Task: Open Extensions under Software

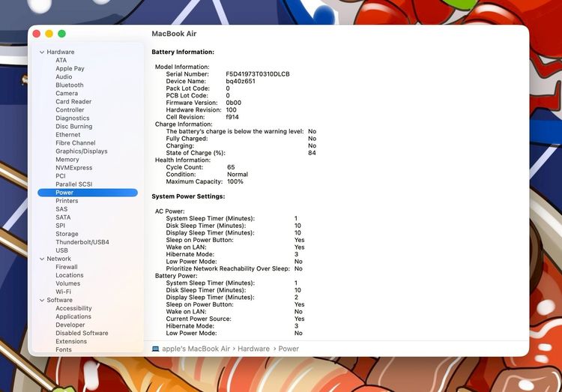Action: pos(71,341)
